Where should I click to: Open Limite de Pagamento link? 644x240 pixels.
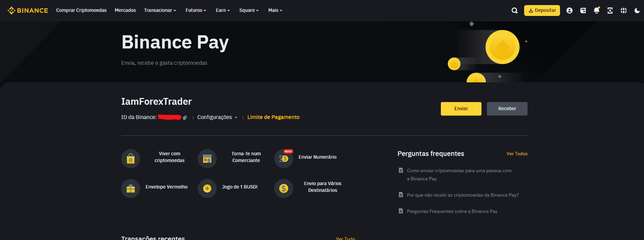(273, 117)
